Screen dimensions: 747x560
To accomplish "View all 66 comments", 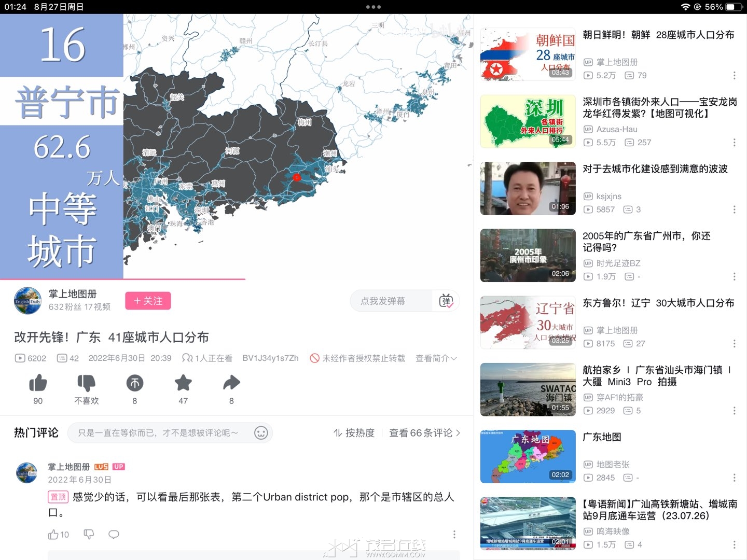I will (425, 433).
